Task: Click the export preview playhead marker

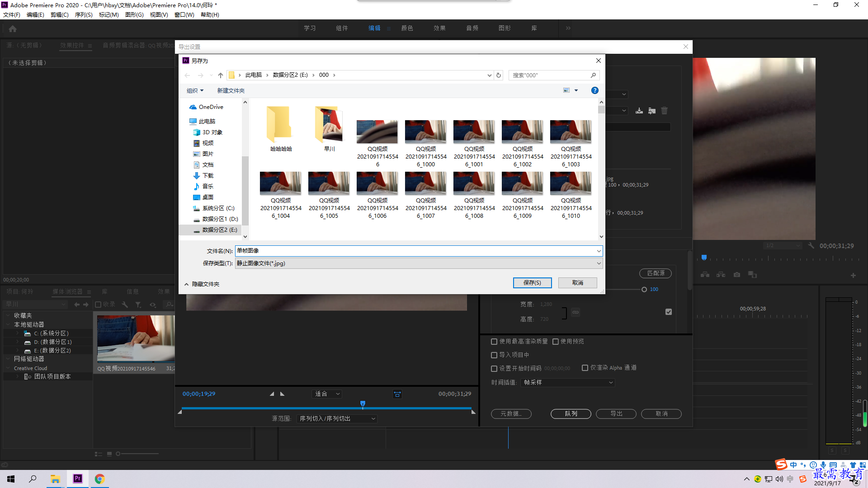Action: pos(363,404)
